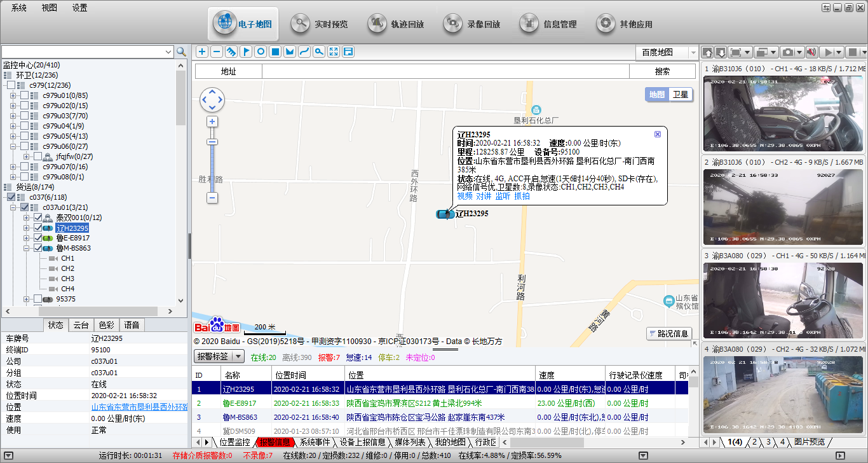The height and width of the screenshot is (463, 868).
Task: Expand 鲁E-E8917 tree node
Action: point(27,238)
